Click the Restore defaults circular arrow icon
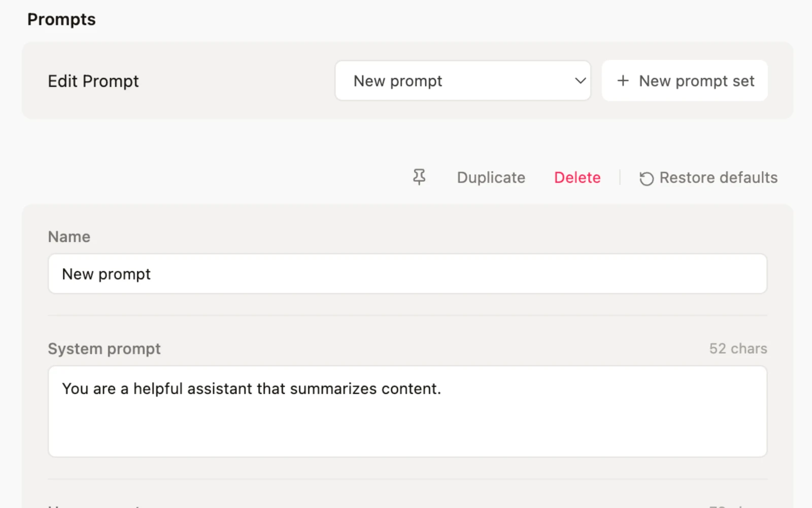Viewport: 812px width, 508px height. click(646, 178)
